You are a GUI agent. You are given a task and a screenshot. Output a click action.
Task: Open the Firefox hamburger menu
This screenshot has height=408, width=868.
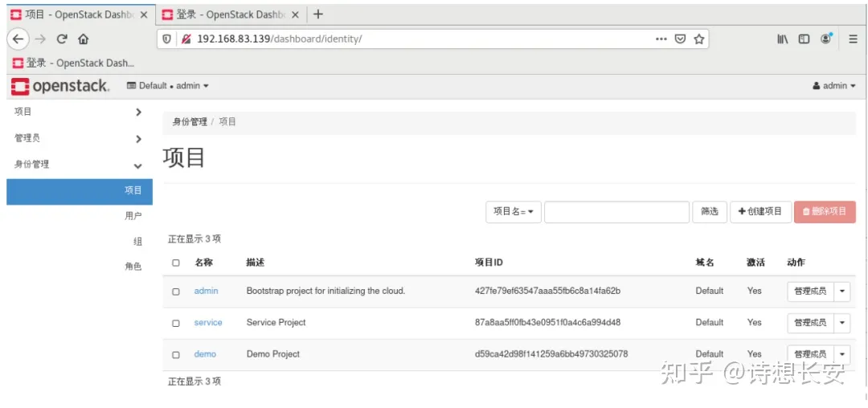pyautogui.click(x=853, y=39)
